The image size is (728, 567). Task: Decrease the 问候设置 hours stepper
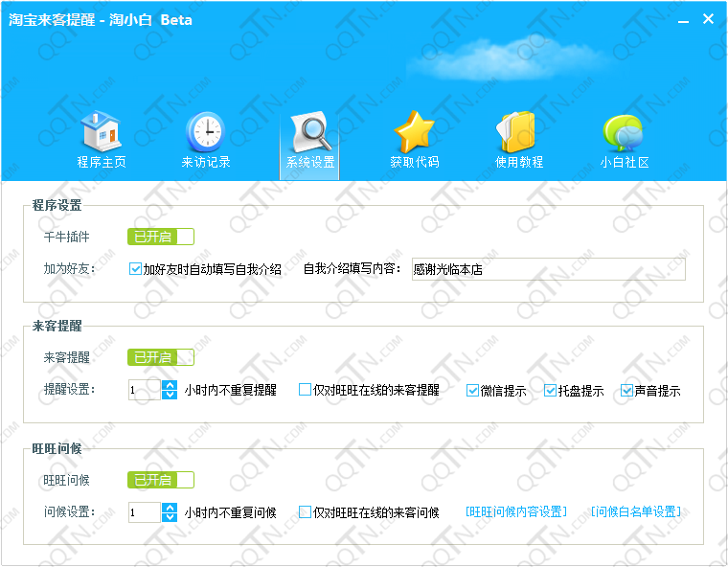click(x=170, y=517)
